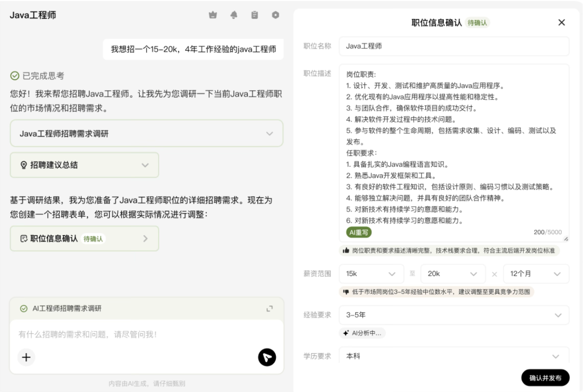
Task: Focus the chat message input box
Action: tap(146, 334)
